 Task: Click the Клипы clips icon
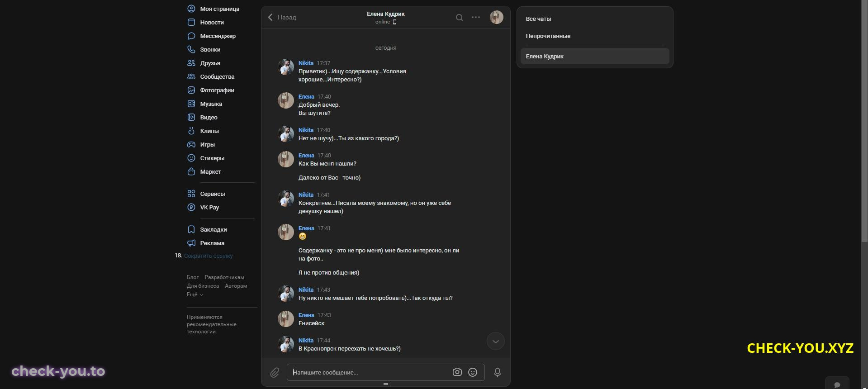(191, 131)
